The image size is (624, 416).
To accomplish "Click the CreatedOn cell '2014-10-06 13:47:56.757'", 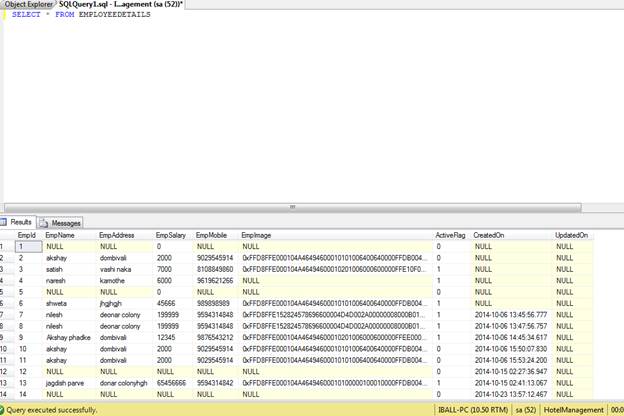I will (x=512, y=326).
